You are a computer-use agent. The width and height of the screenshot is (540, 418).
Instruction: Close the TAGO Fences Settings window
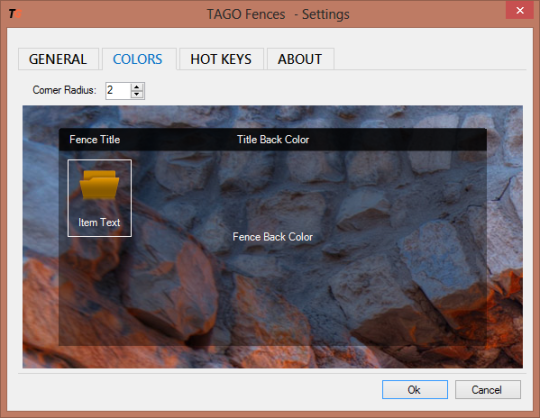[520, 10]
